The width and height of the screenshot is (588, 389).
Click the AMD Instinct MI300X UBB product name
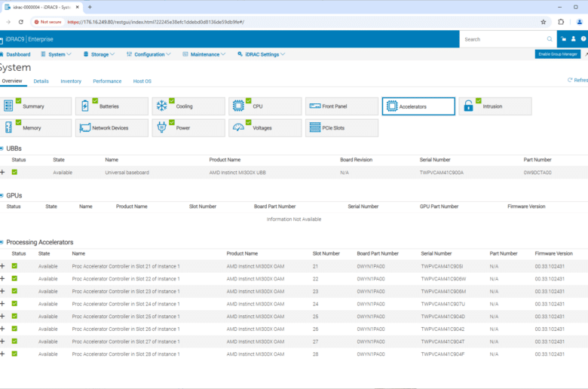(x=237, y=173)
